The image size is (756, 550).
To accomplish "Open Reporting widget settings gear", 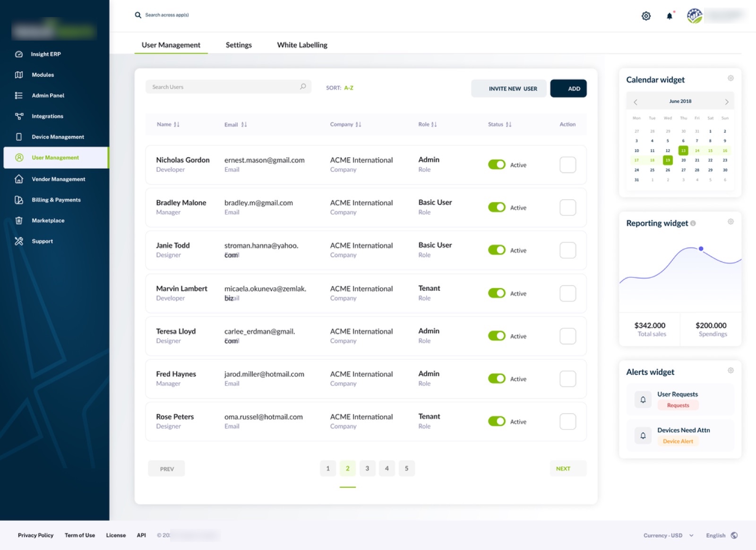I will tap(730, 222).
